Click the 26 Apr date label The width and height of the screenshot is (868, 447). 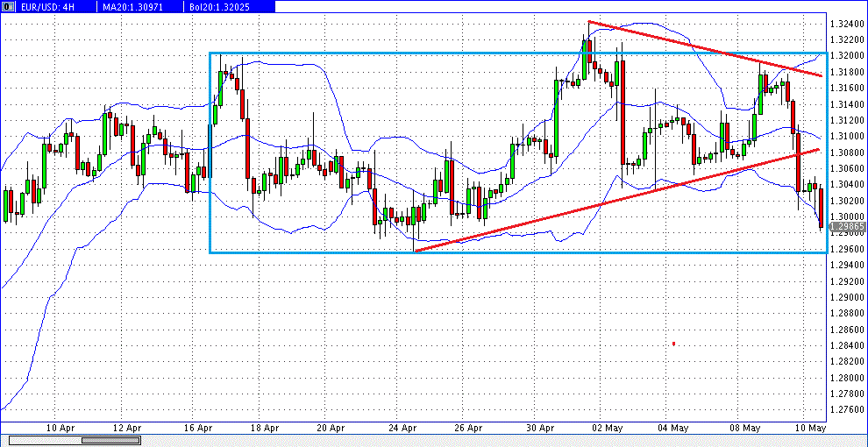coord(468,428)
